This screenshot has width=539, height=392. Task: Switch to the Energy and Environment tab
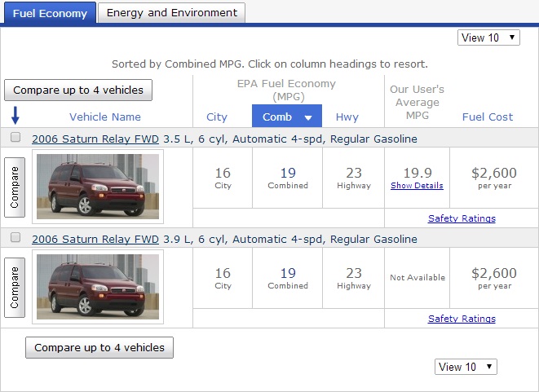tap(172, 13)
